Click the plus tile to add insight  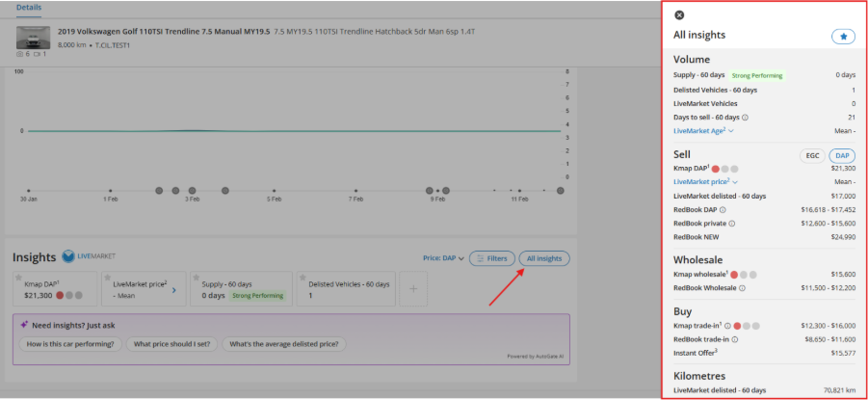[412, 288]
